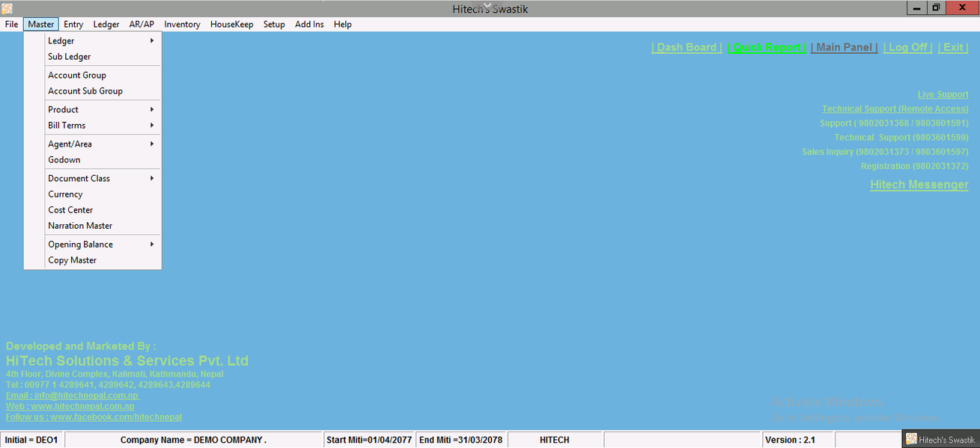Screen dimensions: 980x448
Task: Choose Copy Master option
Action: coord(73,260)
